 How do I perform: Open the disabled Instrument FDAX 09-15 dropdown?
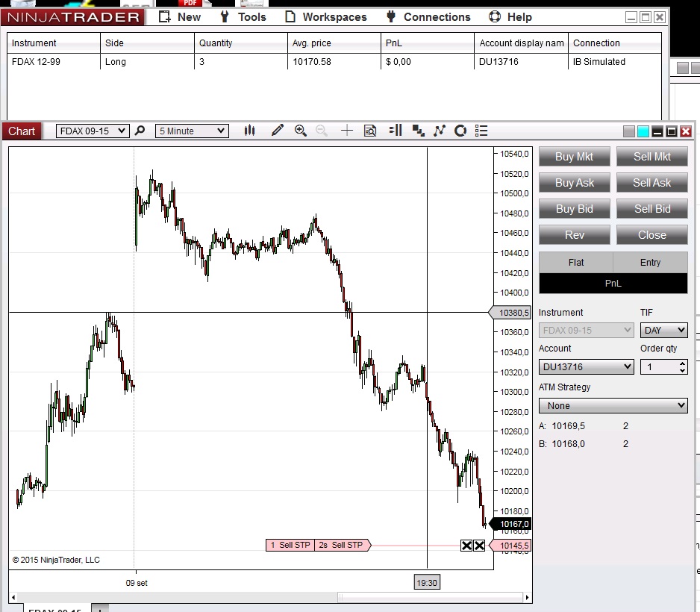coord(586,331)
